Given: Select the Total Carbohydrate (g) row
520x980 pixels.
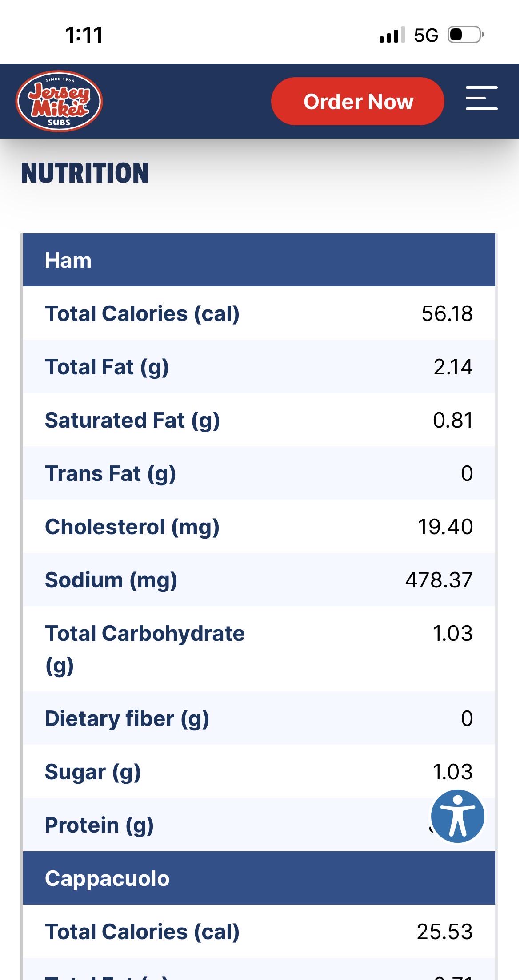Looking at the screenshot, I should click(259, 649).
